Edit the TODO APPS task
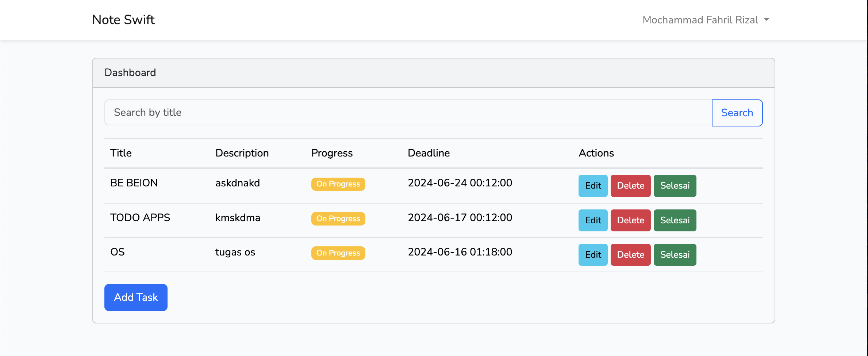The image size is (868, 356). pos(593,220)
